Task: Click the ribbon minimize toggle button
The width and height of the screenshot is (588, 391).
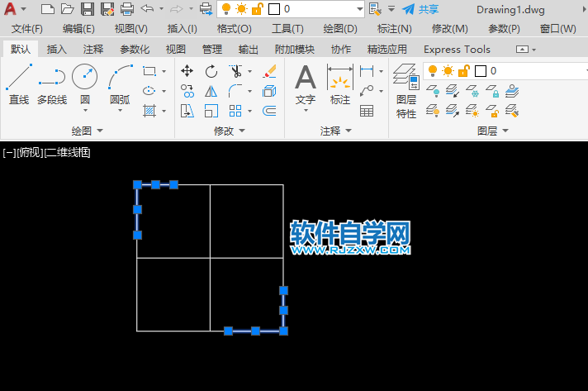Action: point(523,49)
